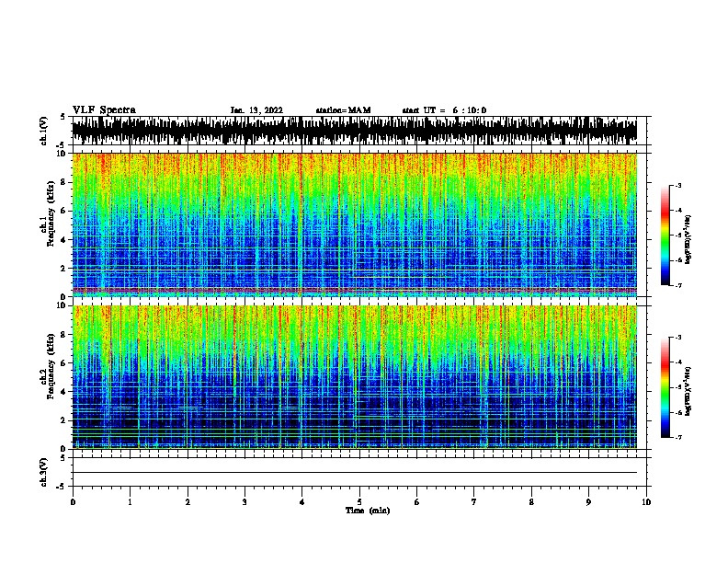Click the ch.3(V) axis label
The width and height of the screenshot is (728, 563).
44,472
